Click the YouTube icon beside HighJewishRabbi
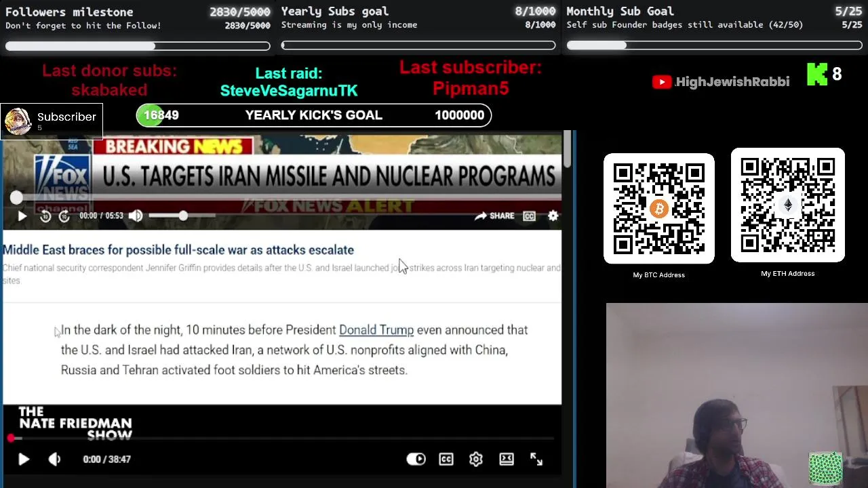 [662, 82]
